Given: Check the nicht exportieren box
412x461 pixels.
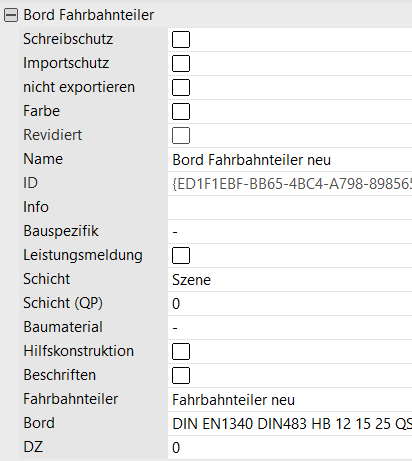Looking at the screenshot, I should 181,87.
